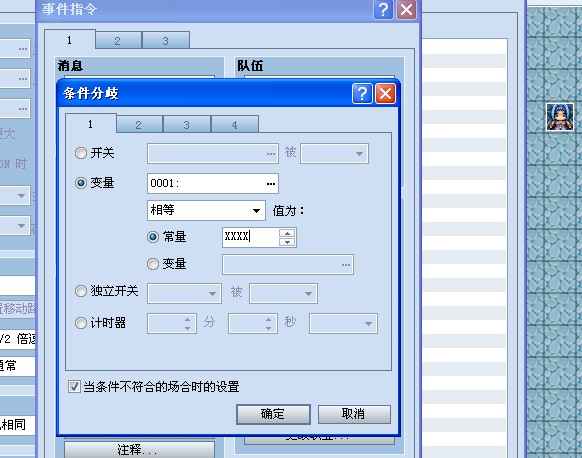The image size is (582, 458).
Task: Decrease the timer 秒 spinner value
Action: [x=268, y=328]
